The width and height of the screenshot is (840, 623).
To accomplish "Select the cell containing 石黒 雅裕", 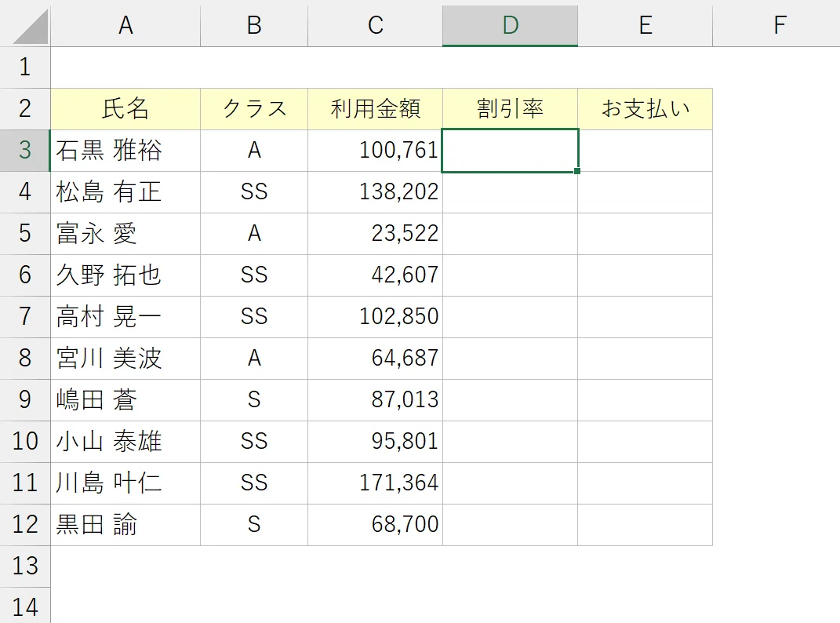I will (x=125, y=151).
